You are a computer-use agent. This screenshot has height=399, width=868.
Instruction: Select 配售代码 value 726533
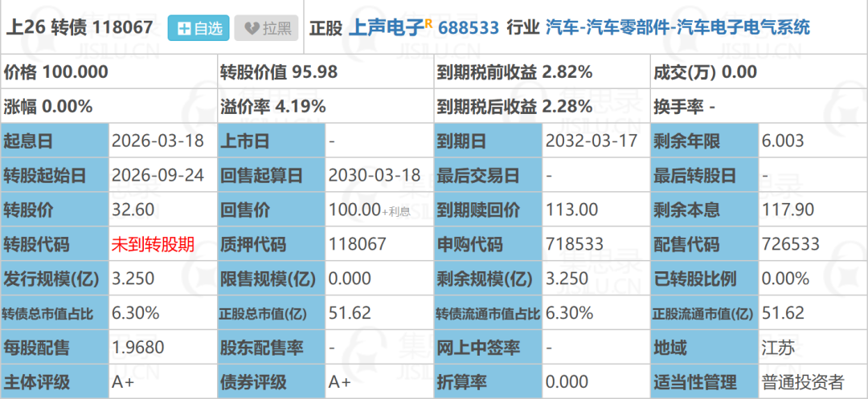coord(791,244)
